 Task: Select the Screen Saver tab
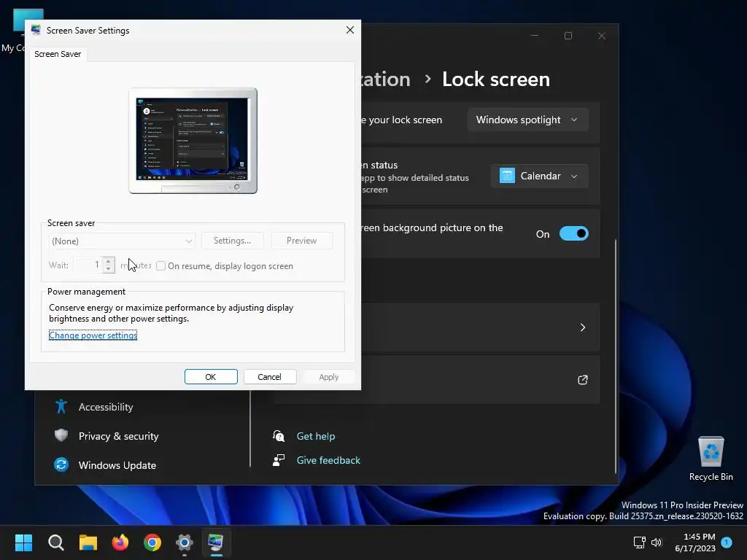tap(58, 54)
